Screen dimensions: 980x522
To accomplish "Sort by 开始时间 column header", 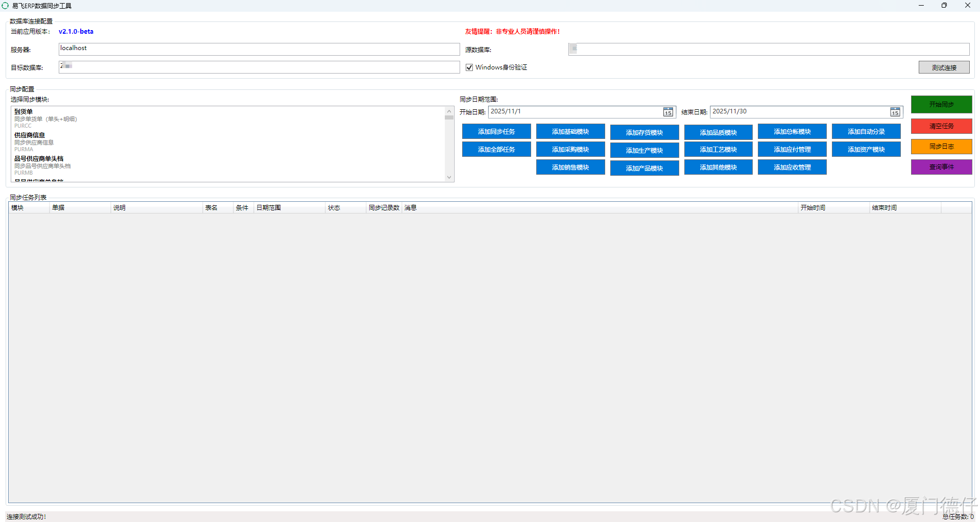I will pyautogui.click(x=834, y=207).
